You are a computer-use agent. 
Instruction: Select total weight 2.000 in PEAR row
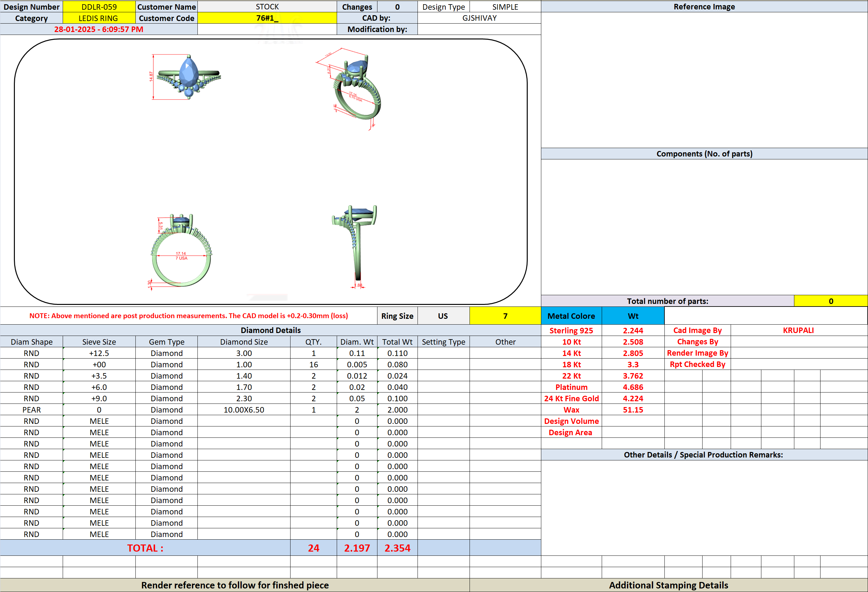[397, 410]
